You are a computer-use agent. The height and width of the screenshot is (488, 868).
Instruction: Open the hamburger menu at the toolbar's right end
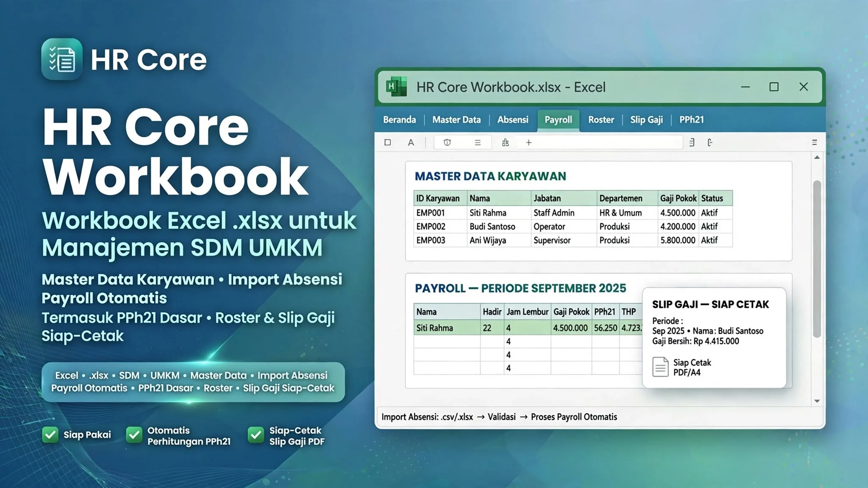coord(814,142)
